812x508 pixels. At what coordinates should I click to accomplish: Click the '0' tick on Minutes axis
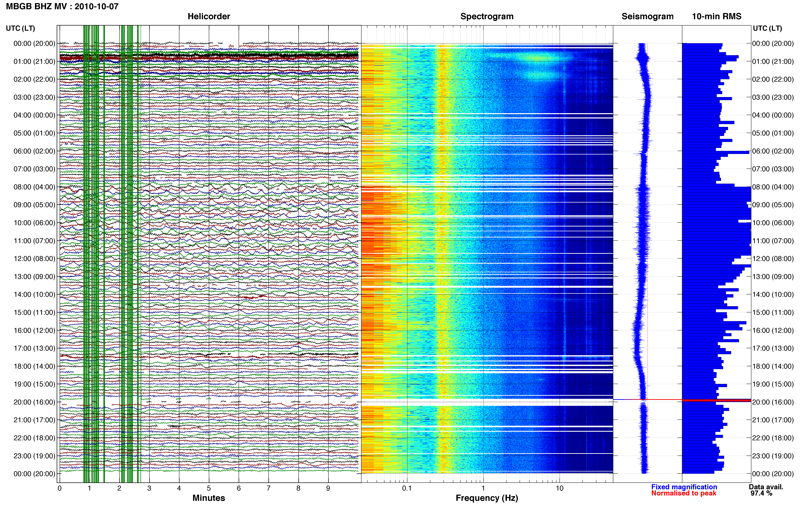(x=60, y=488)
